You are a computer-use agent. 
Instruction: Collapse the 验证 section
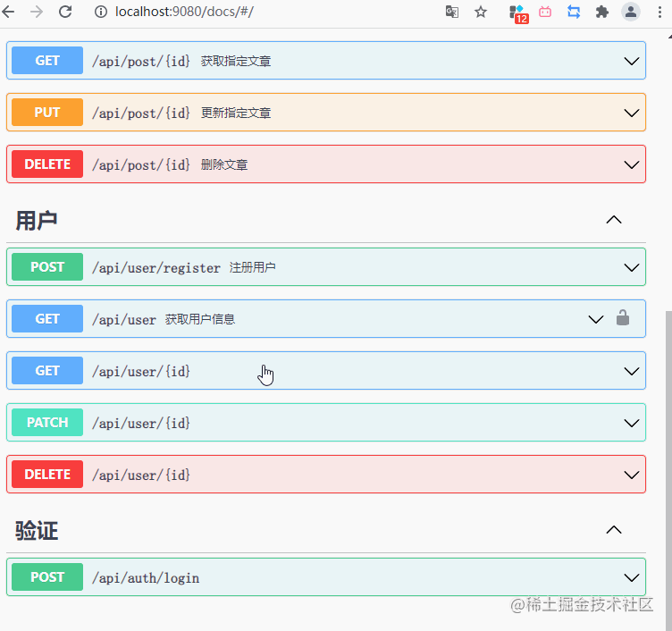pyautogui.click(x=613, y=530)
